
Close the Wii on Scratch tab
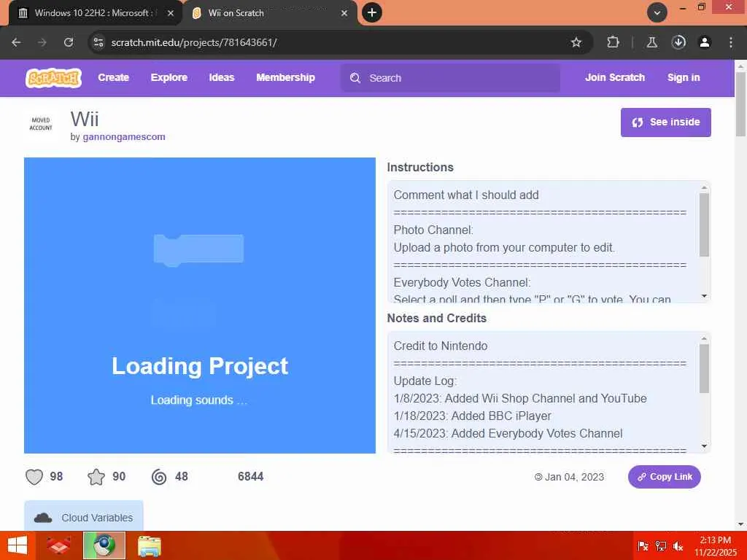point(344,13)
